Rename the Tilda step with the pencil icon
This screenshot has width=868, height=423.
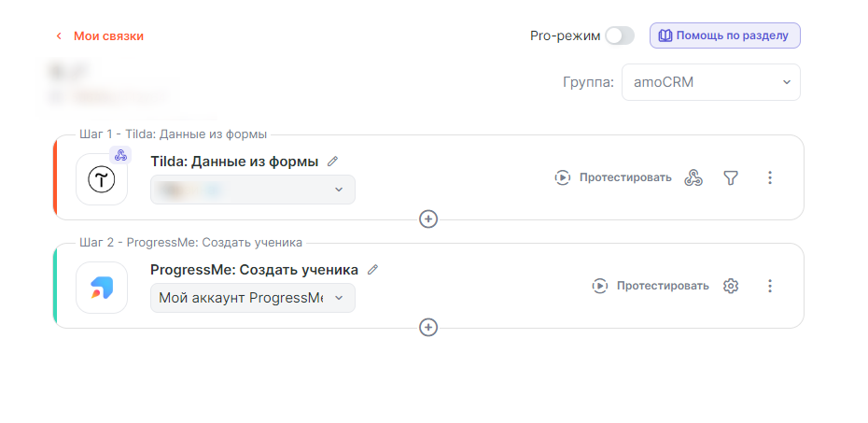(x=333, y=161)
